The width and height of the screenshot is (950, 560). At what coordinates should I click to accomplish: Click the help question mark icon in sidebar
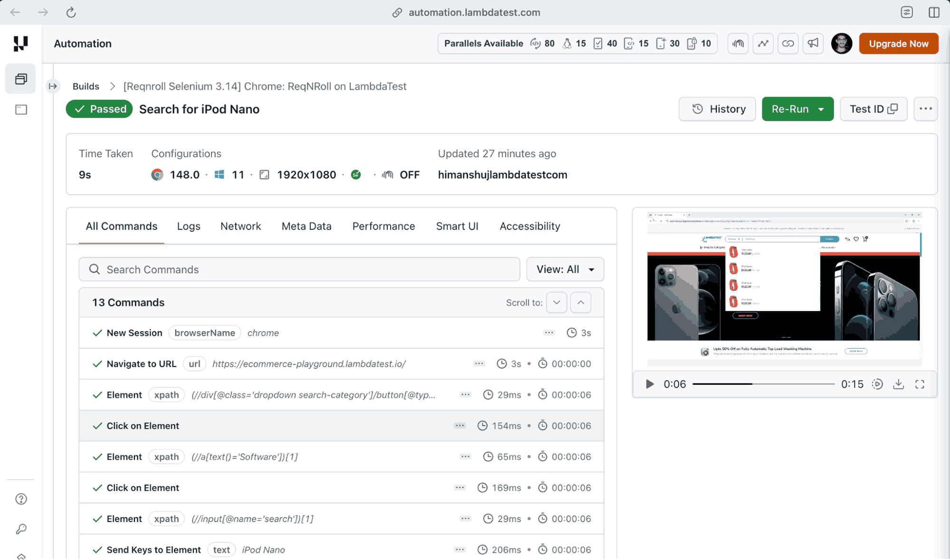[x=21, y=499]
